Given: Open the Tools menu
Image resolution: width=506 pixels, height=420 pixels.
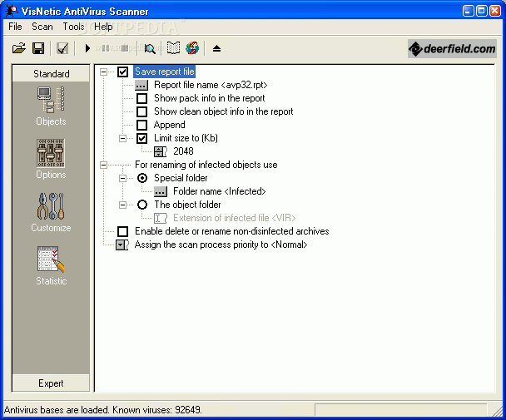Looking at the screenshot, I should point(73,27).
